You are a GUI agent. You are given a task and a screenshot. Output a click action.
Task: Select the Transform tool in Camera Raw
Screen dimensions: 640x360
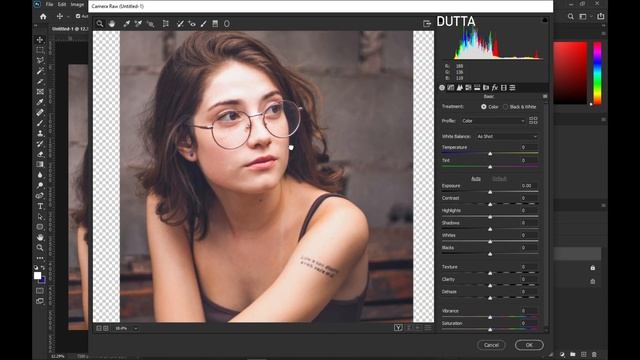(166, 24)
